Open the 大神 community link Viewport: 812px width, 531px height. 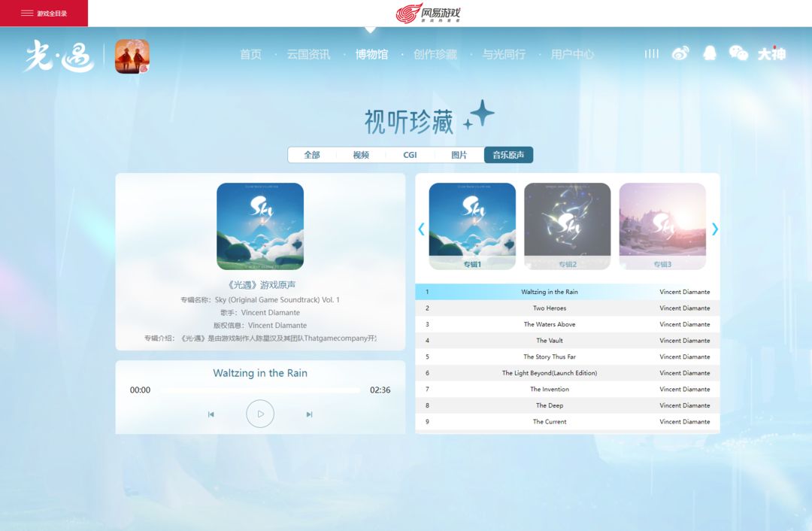point(771,53)
